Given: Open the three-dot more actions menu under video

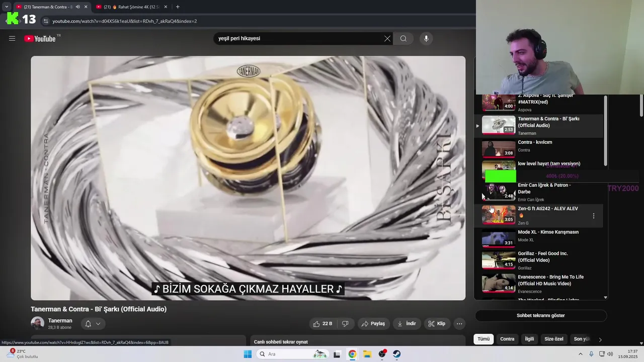Looking at the screenshot, I should (x=459, y=324).
